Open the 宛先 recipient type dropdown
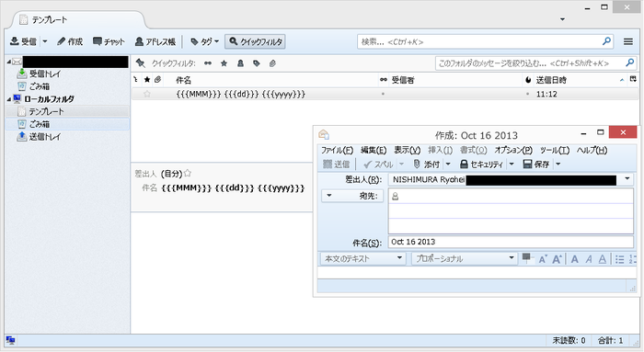The width and height of the screenshot is (644, 352). point(352,196)
